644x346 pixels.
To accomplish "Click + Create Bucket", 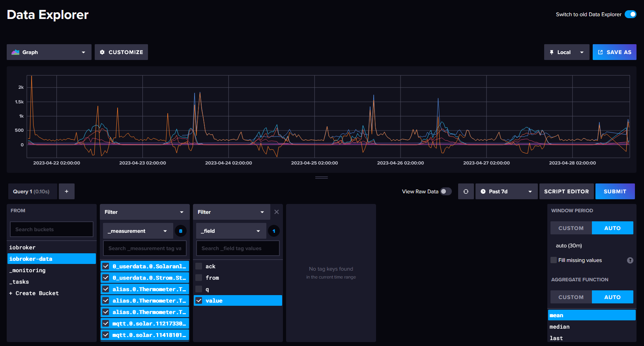I will pyautogui.click(x=52, y=293).
